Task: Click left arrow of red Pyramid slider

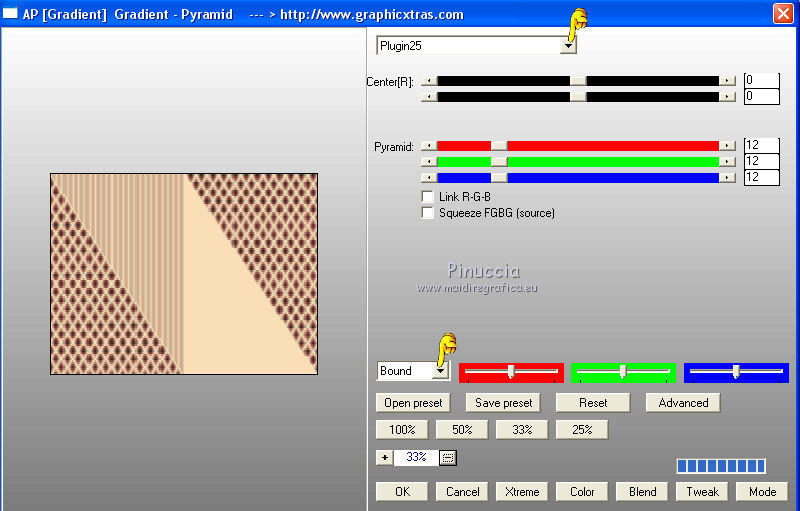Action: click(429, 146)
